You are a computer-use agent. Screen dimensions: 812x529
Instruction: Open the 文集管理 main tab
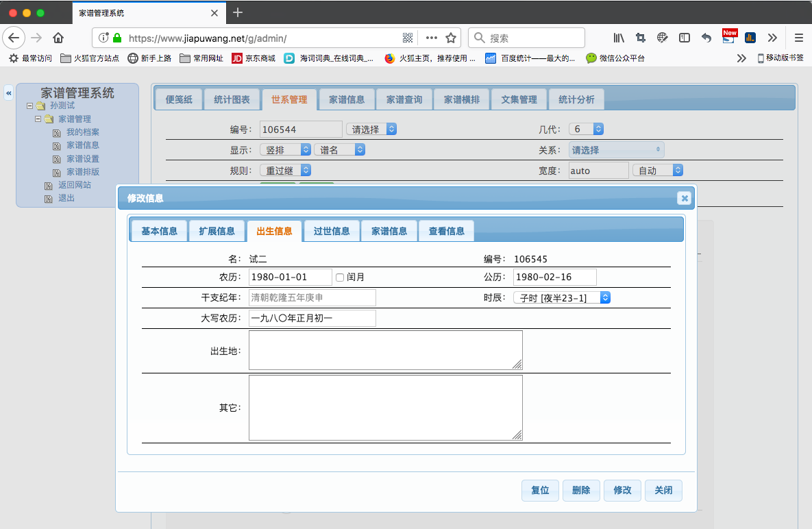(519, 99)
